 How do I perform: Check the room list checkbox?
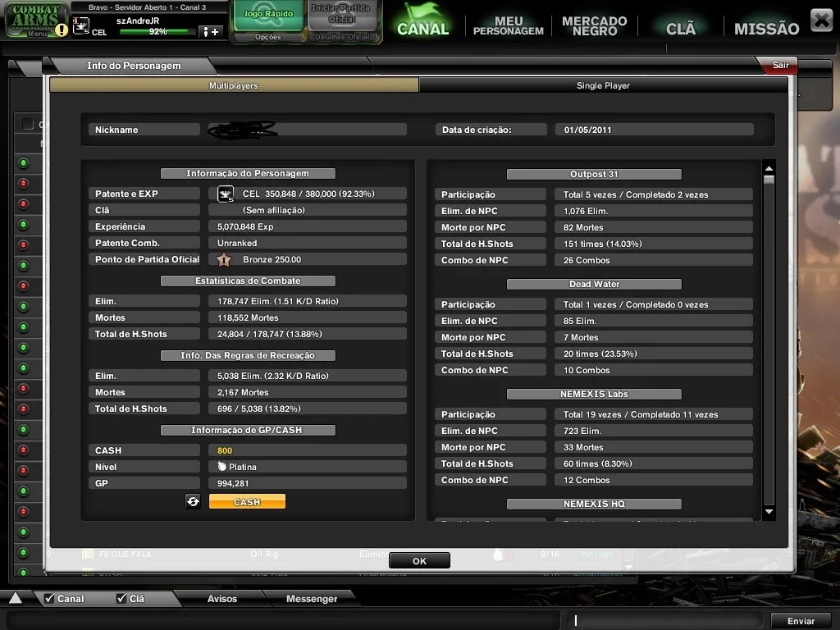point(27,125)
